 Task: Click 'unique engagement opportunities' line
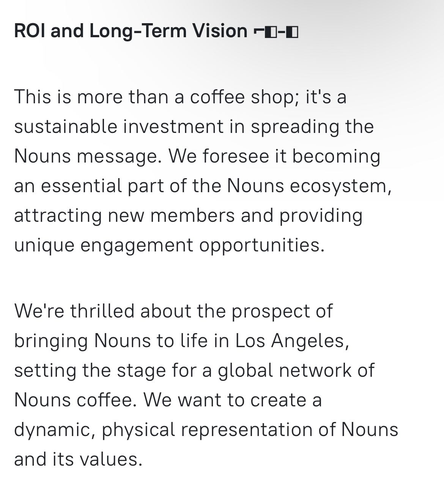(169, 245)
